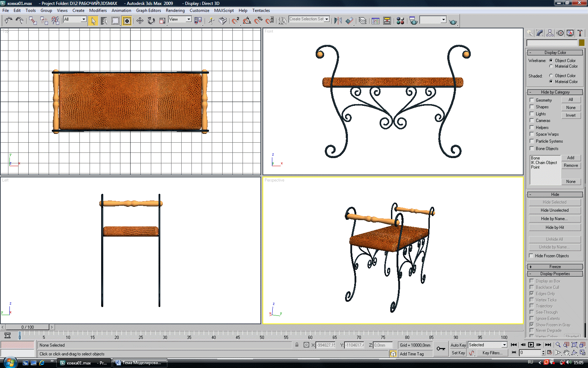Open the Material Editor

point(400,21)
